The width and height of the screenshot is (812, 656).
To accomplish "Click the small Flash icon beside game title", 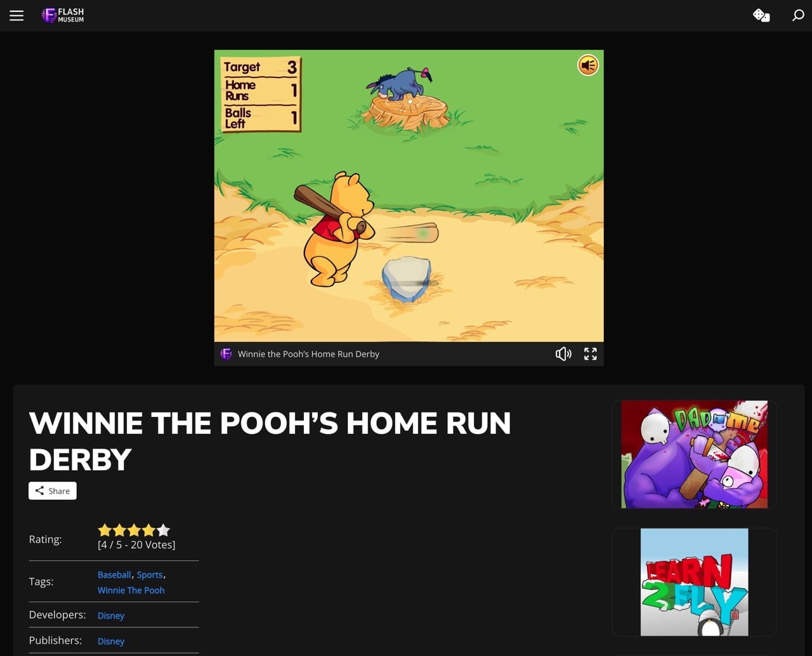I will tap(226, 354).
